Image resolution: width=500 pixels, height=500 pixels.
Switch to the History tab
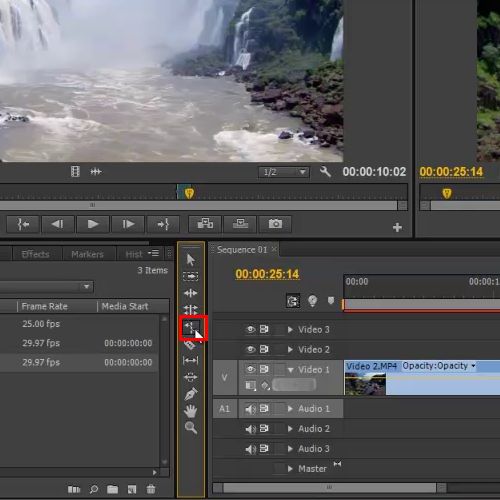[x=133, y=254]
